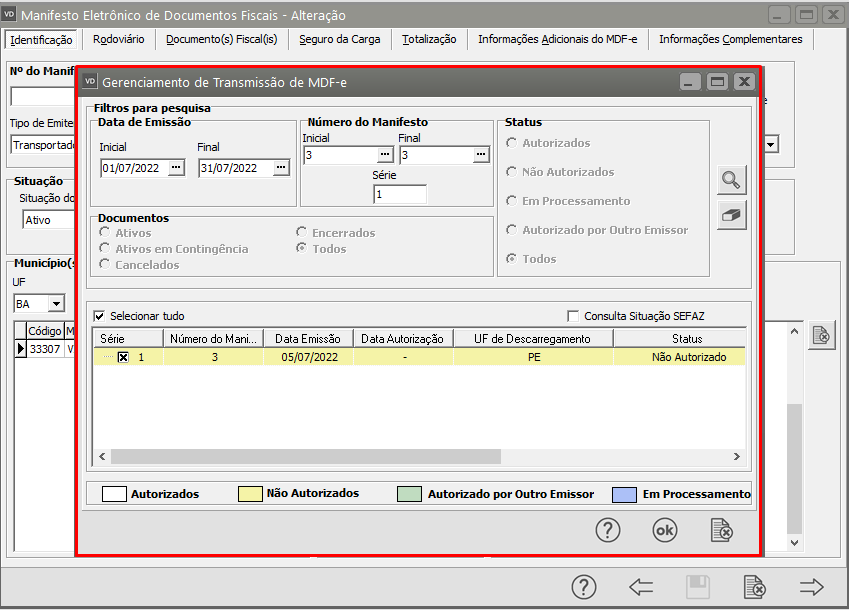The width and height of the screenshot is (849, 610).
Task: Enable Consulta Situação SEFAZ checkbox
Action: point(573,316)
